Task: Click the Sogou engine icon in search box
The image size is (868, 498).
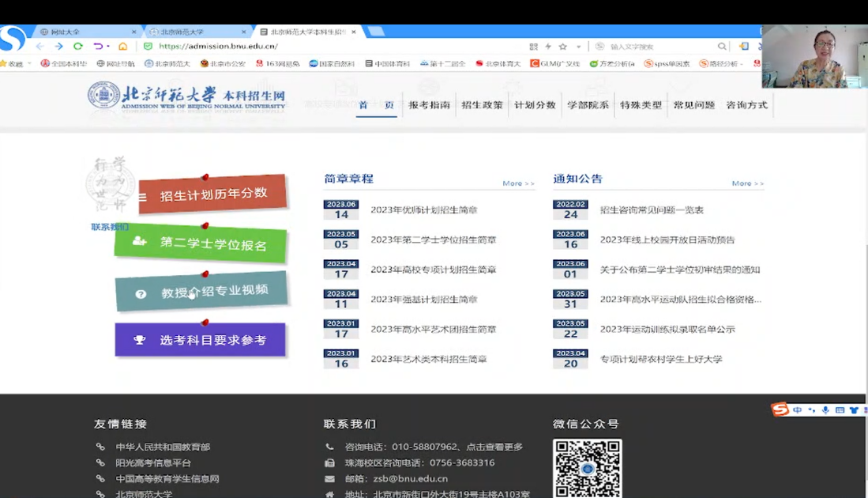Action: click(599, 47)
